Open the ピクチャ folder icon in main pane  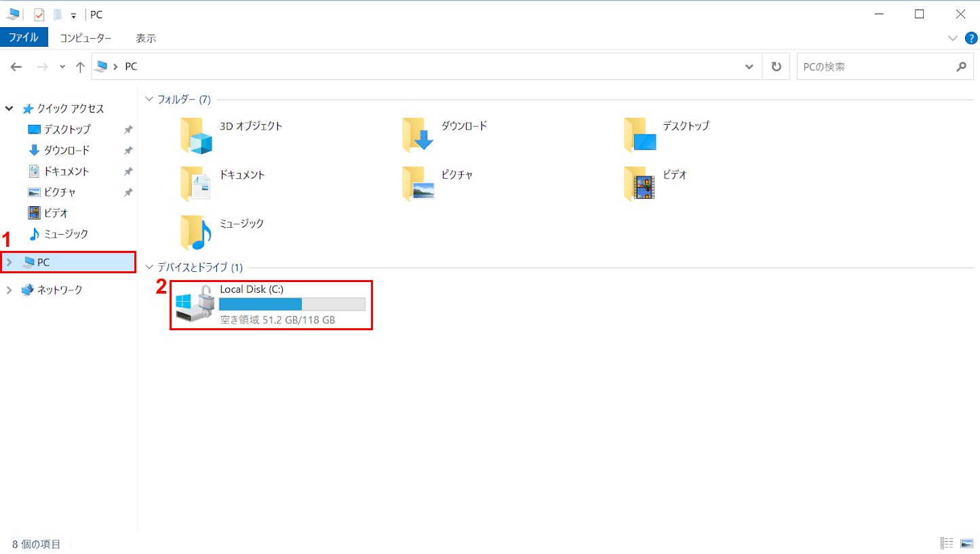coord(418,184)
